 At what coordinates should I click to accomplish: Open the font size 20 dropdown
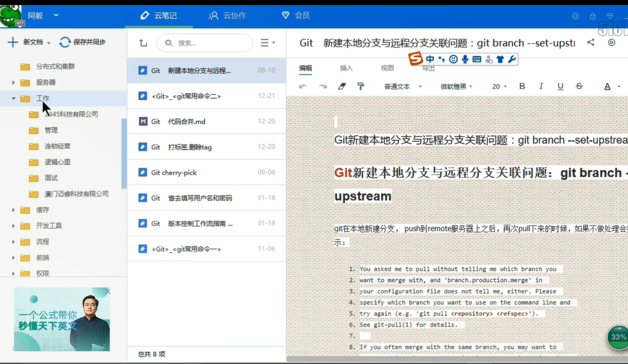tap(499, 87)
